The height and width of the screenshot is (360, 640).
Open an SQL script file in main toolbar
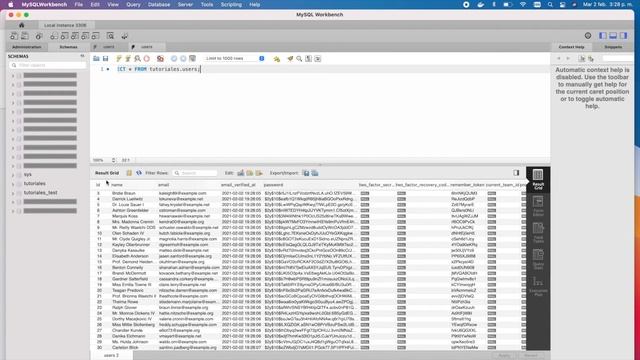click(x=25, y=36)
